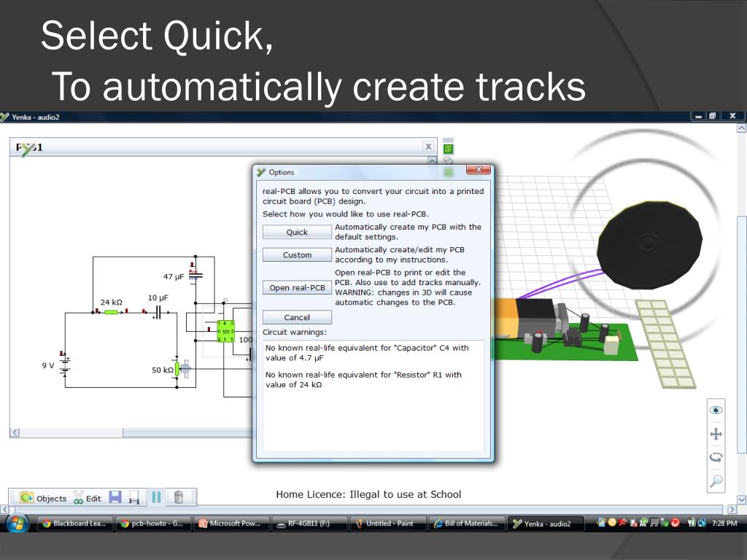Switch to Microsoft PowerPoint taskbar button
747x560 pixels.
(x=231, y=524)
